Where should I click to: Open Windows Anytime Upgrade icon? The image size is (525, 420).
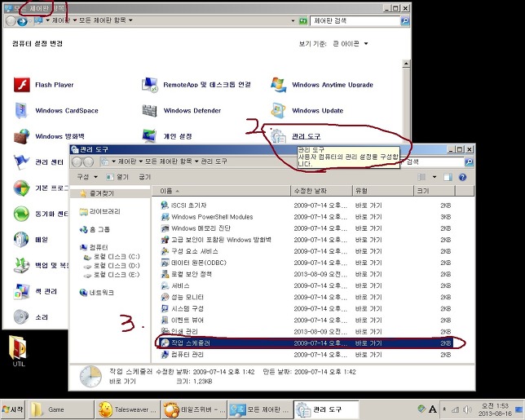(278, 84)
